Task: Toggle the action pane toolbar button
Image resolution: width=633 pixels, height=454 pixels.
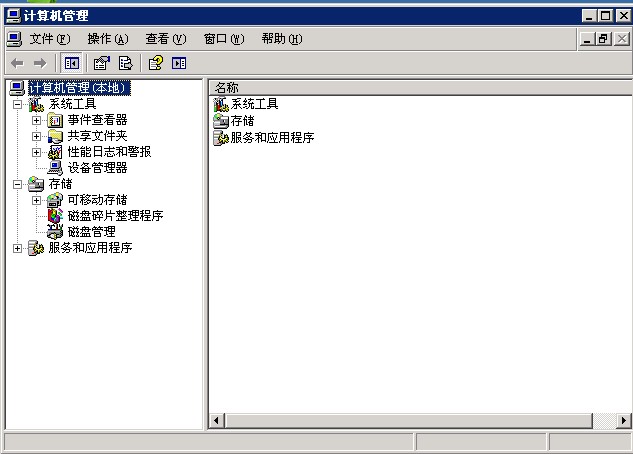Action: (179, 63)
